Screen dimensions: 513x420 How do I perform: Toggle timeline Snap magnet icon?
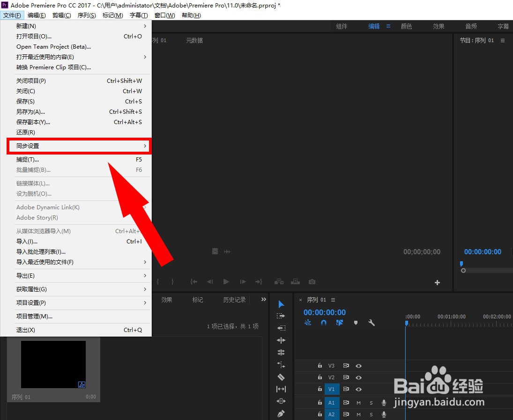pos(324,323)
